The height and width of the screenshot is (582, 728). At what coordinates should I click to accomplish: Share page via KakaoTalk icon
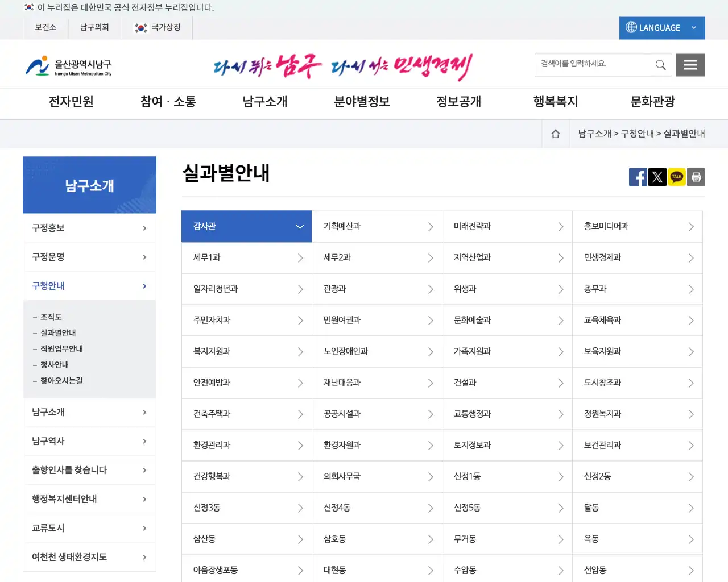(x=677, y=177)
